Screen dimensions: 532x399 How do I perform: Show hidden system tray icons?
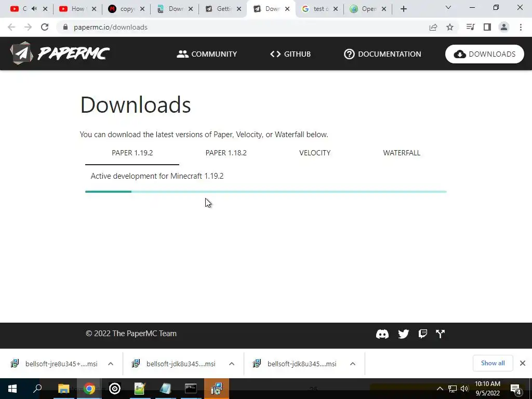pyautogui.click(x=440, y=389)
